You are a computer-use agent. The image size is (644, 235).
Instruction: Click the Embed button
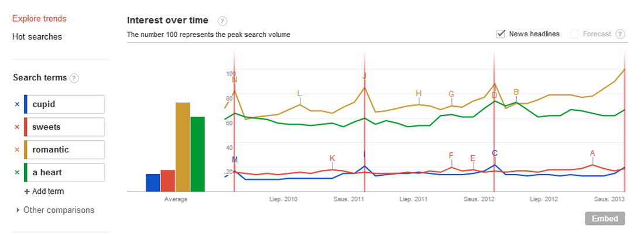pos(605,219)
